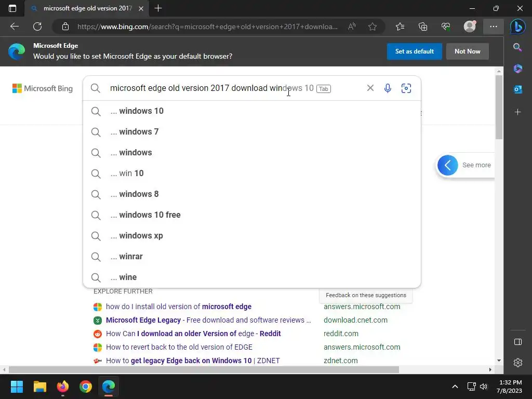
Task: Open Microsoft 365 sidebar icon
Action: coord(518,68)
